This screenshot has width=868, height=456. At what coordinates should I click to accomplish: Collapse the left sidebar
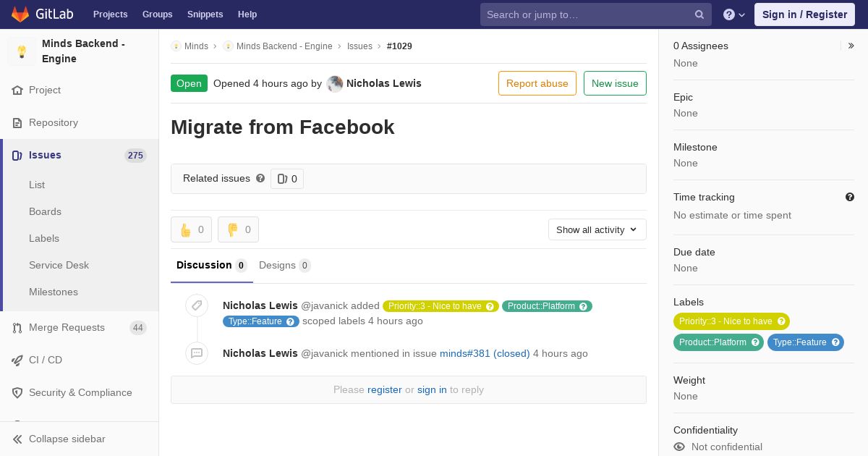tap(58, 439)
